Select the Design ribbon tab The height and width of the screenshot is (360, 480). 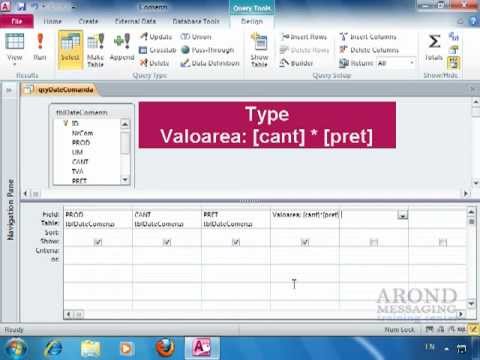click(x=252, y=21)
